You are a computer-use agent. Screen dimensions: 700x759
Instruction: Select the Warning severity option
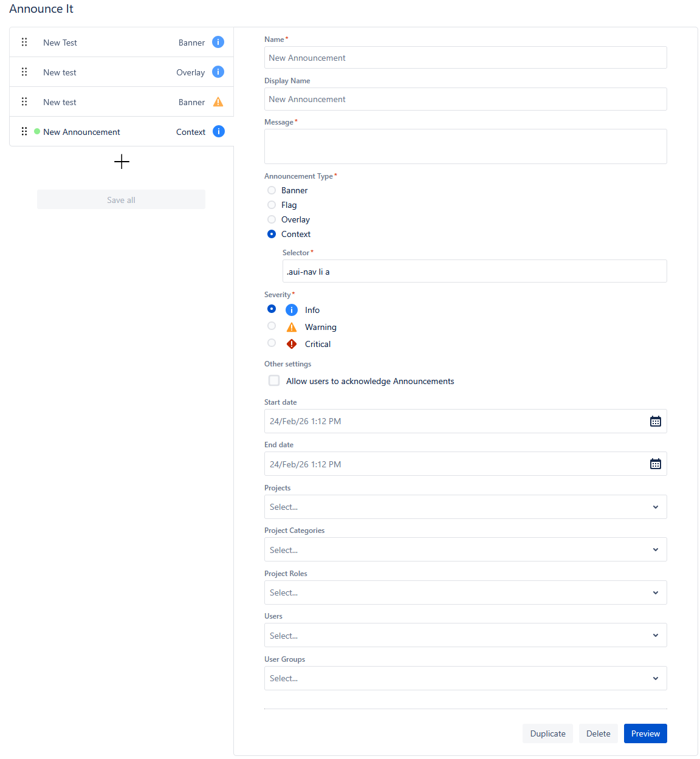tap(272, 326)
